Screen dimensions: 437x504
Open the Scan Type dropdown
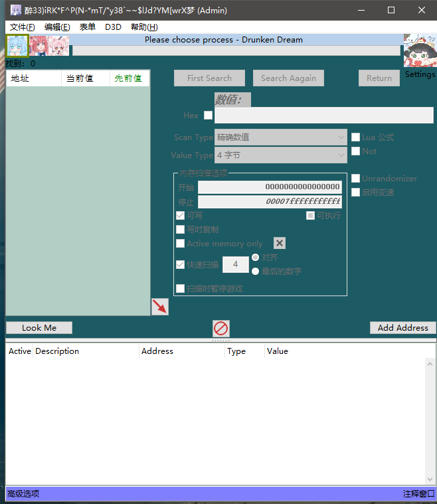(280, 137)
